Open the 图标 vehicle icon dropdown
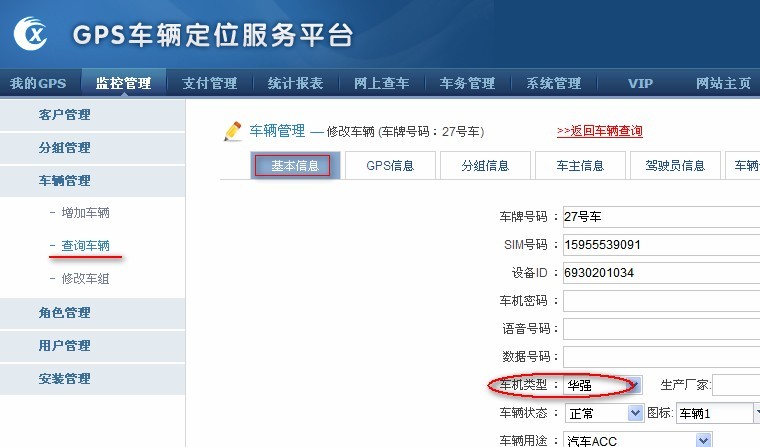The width and height of the screenshot is (760, 447). [x=717, y=413]
